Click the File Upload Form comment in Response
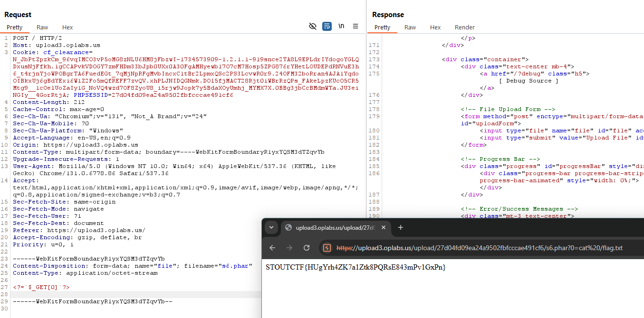644x318 pixels. (x=508, y=109)
